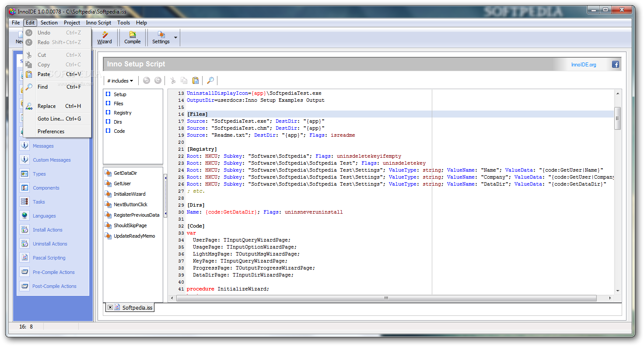Image resolution: width=644 pixels, height=346 pixels.
Task: Open the Pascal Scripting icon
Action: tap(25, 258)
